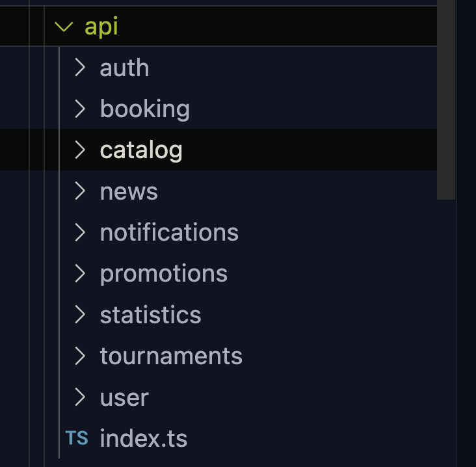This screenshot has width=476, height=467.
Task: Select the tournaments folder name
Action: (x=171, y=356)
